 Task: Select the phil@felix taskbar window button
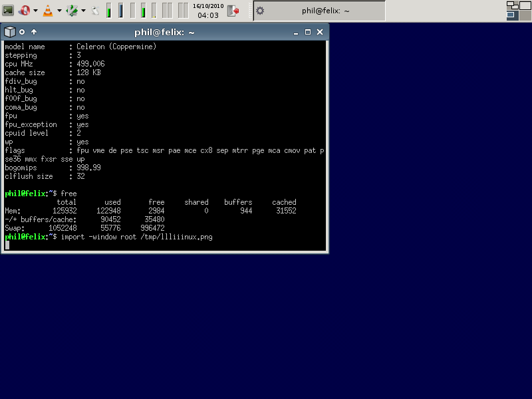319,11
